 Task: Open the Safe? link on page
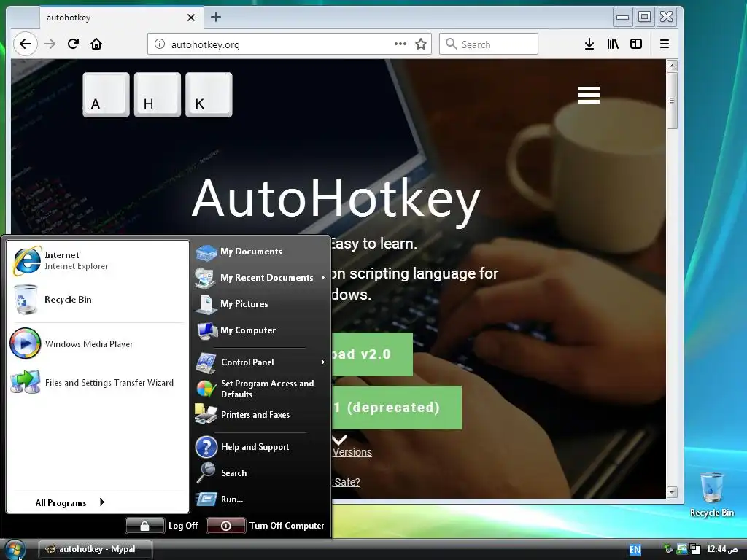tap(347, 482)
